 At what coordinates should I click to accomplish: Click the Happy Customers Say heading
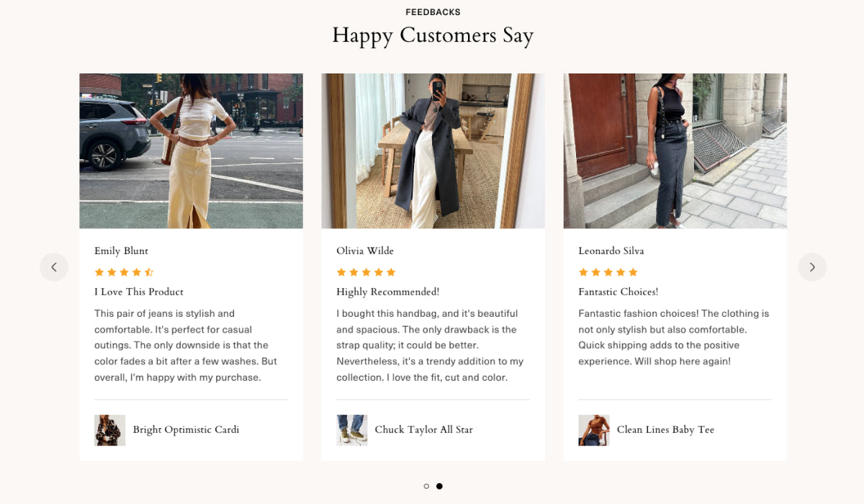pos(433,35)
